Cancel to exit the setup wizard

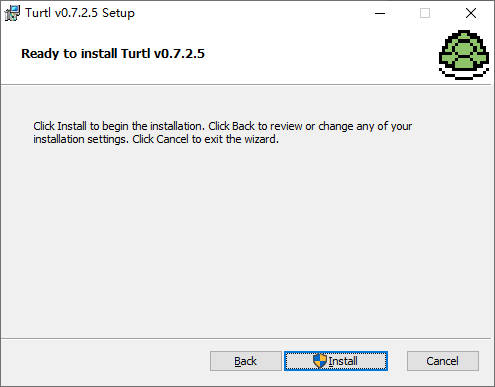[x=443, y=361]
